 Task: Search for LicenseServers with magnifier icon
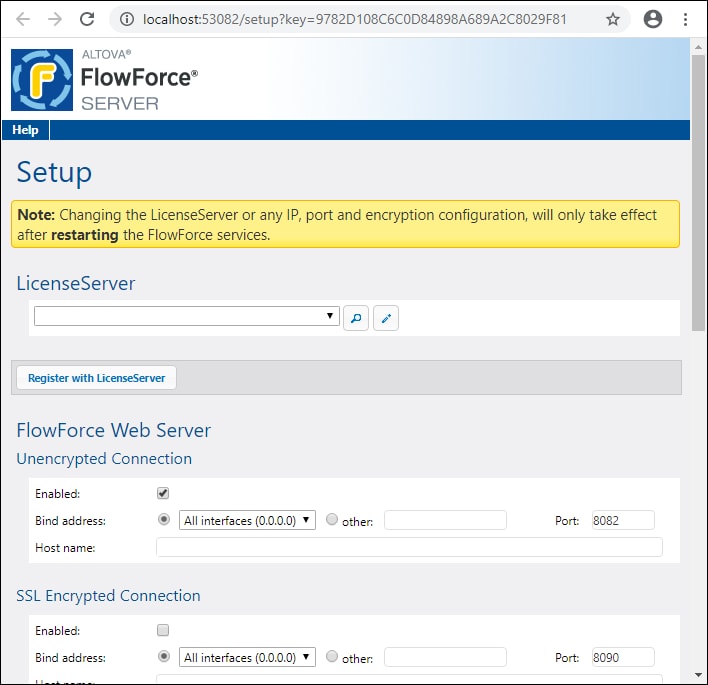[356, 318]
